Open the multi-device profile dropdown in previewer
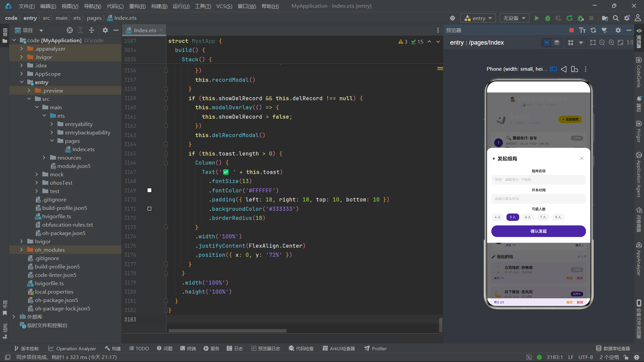 tap(575, 43)
